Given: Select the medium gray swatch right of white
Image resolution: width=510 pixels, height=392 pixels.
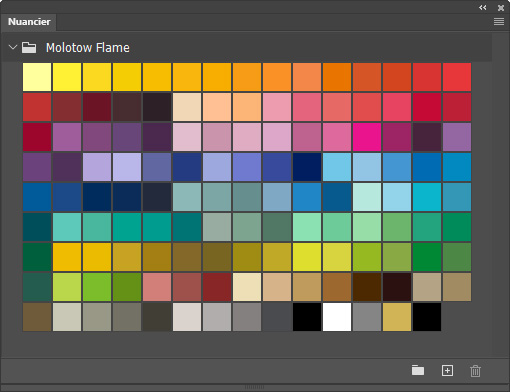Looking at the screenshot, I should click(367, 317).
